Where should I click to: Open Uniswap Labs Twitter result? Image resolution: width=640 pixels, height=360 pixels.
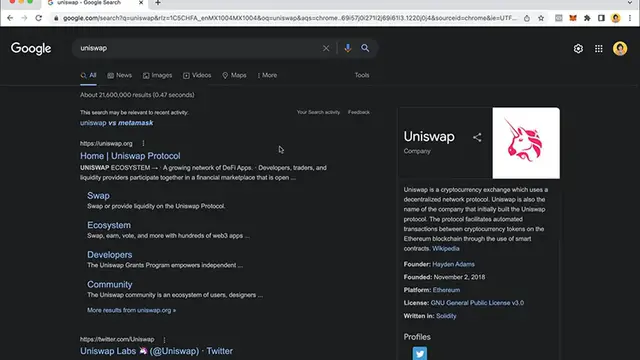[x=156, y=351]
